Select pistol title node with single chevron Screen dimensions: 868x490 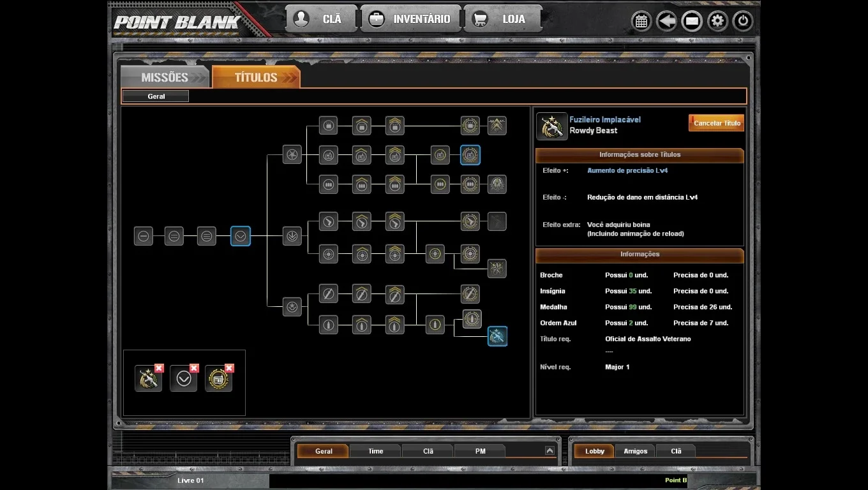point(362,221)
